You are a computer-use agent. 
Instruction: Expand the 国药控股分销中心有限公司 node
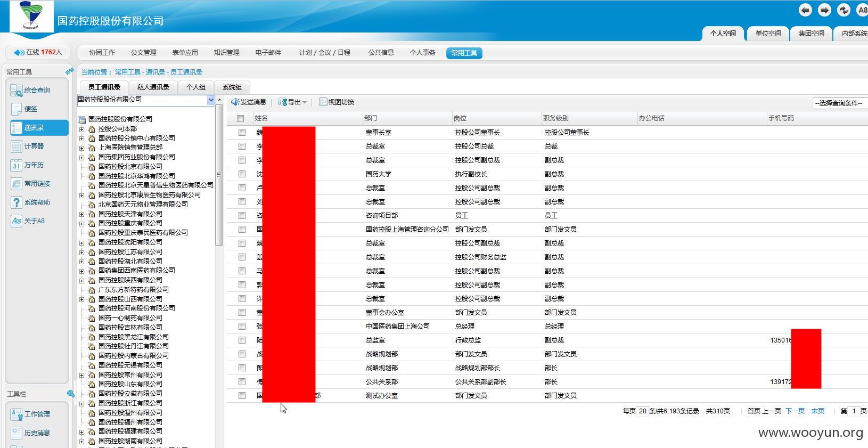point(81,139)
